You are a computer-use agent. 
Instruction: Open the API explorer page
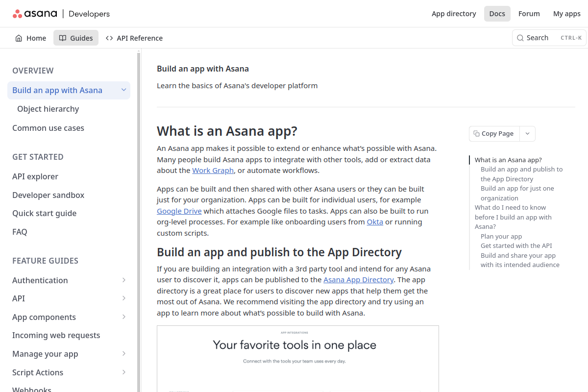pos(35,176)
